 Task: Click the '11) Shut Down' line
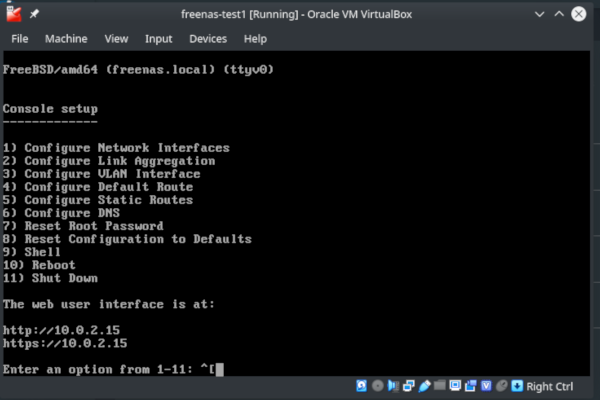pyautogui.click(x=51, y=278)
